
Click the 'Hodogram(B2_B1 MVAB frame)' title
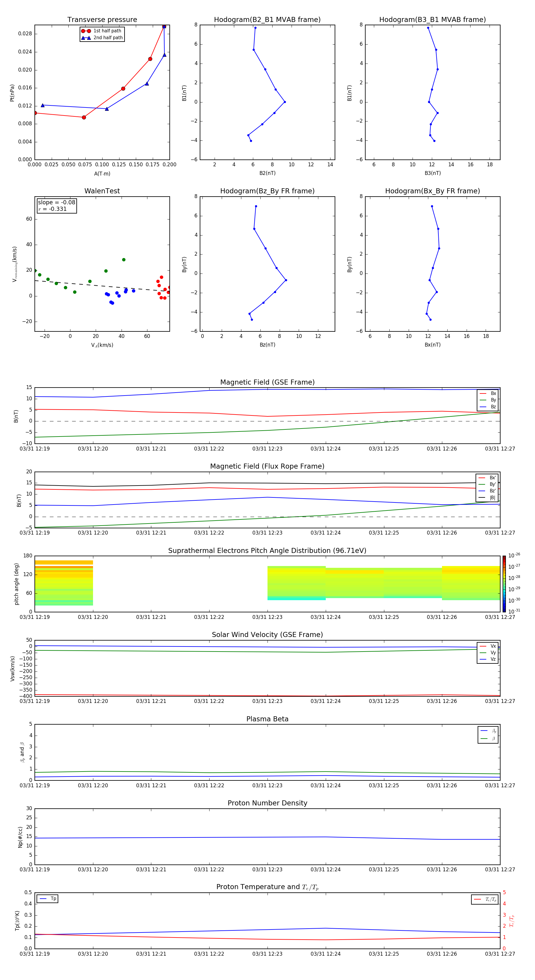[x=267, y=20]
